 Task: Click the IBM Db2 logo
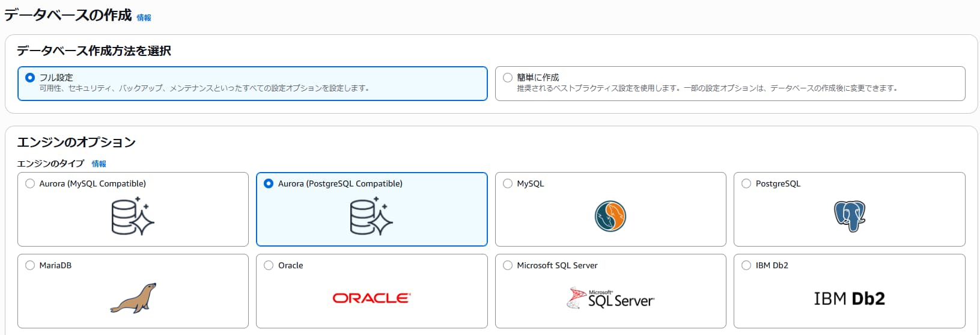click(x=849, y=298)
